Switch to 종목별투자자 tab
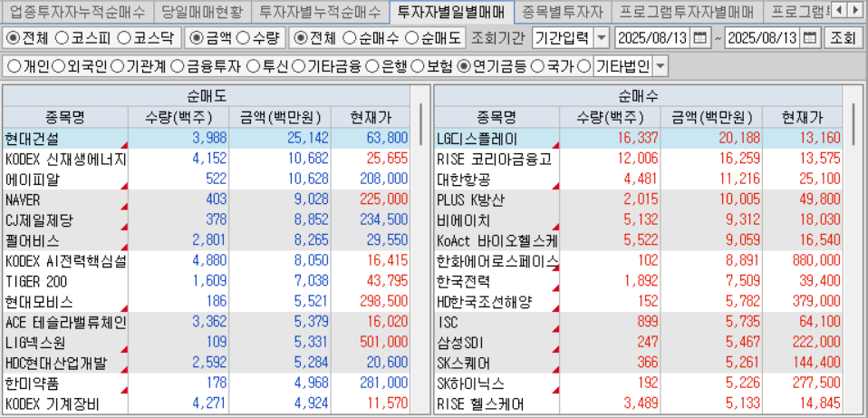 (x=563, y=11)
